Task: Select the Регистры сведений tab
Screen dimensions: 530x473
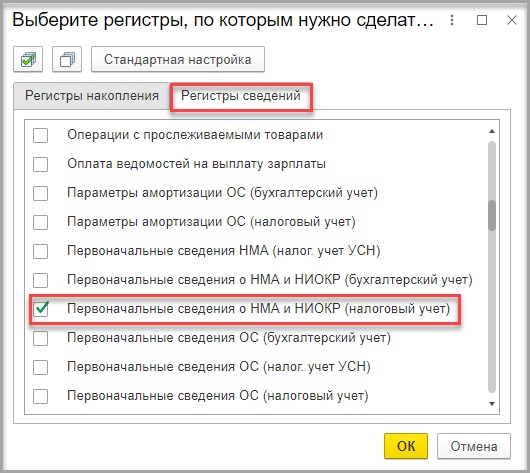Action: pos(241,96)
